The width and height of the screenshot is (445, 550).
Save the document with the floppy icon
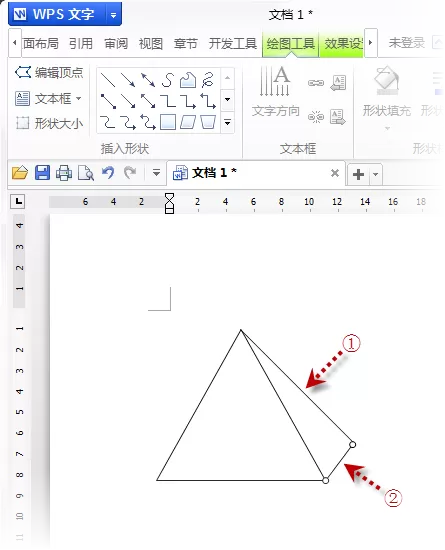click(x=42, y=173)
